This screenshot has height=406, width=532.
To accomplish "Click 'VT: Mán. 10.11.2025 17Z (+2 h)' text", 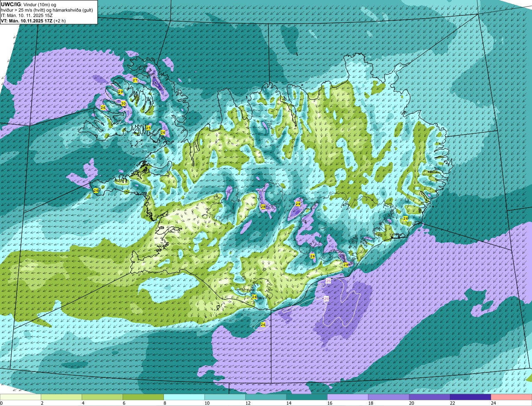I will tap(33, 21).
